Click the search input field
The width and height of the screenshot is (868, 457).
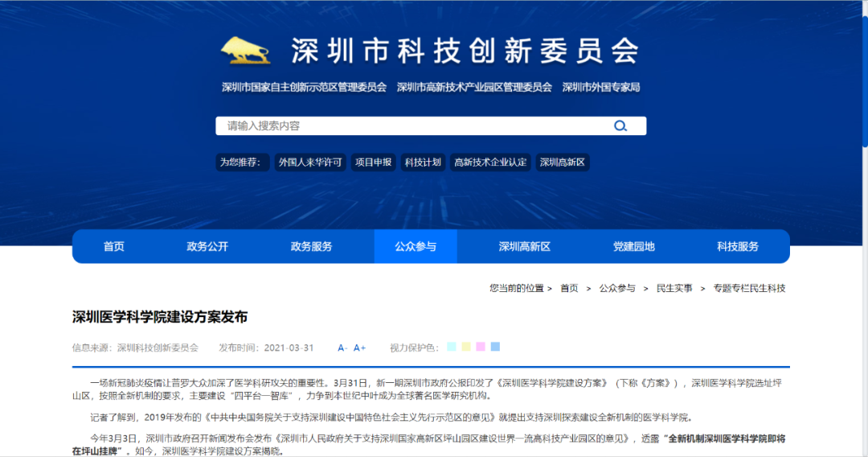click(x=431, y=126)
